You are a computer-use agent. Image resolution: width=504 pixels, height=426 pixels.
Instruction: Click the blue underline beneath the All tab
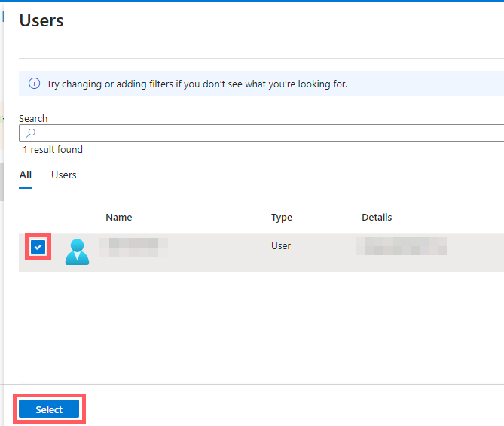pos(26,187)
